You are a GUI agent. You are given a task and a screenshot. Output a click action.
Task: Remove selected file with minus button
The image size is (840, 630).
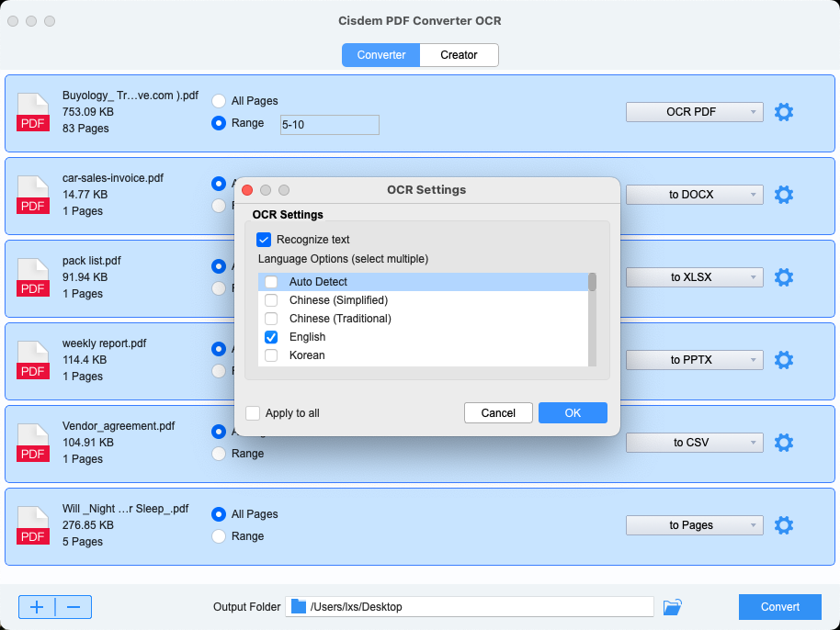point(74,607)
